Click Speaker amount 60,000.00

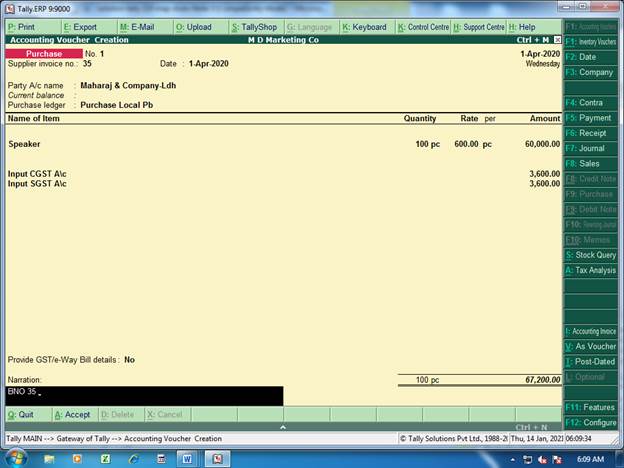(x=542, y=144)
